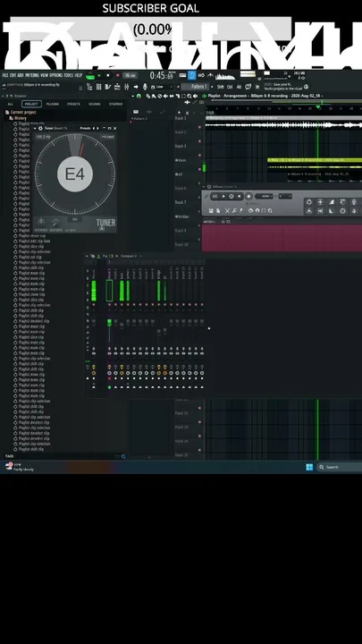Click Edison floppy disk save icon
Image resolution: width=362 pixels, height=644 pixels.
[x=211, y=211]
